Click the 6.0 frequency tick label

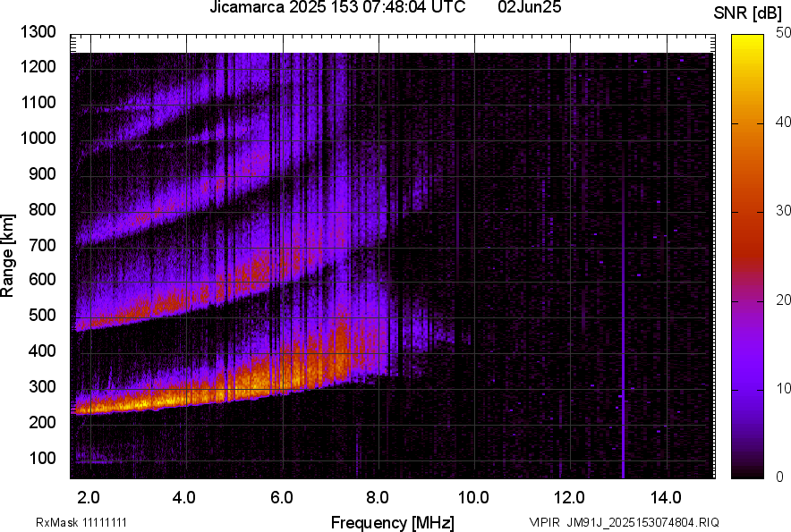[x=282, y=498]
